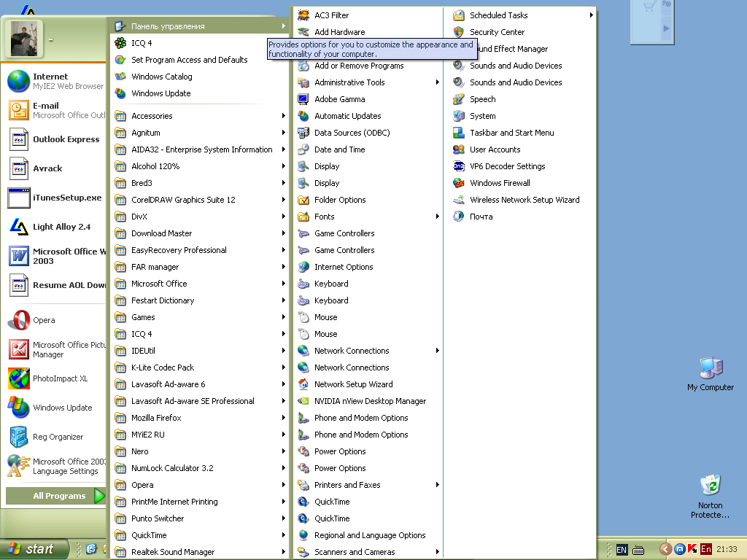
Task: Expand the Scheduled Tasks submenu arrow
Action: (x=591, y=15)
